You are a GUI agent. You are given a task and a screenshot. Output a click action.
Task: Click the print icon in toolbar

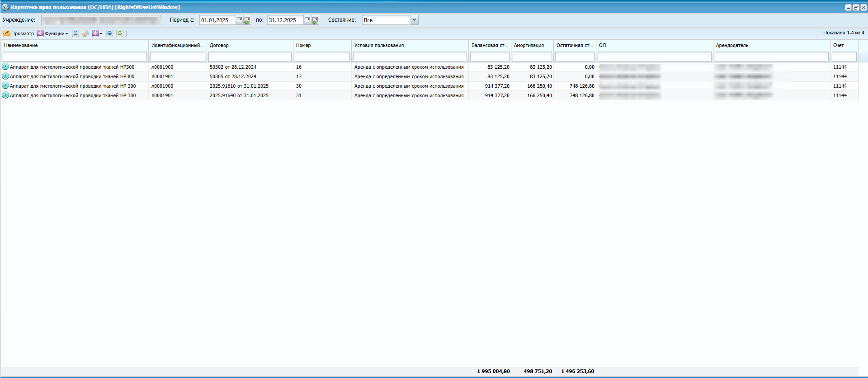point(110,33)
